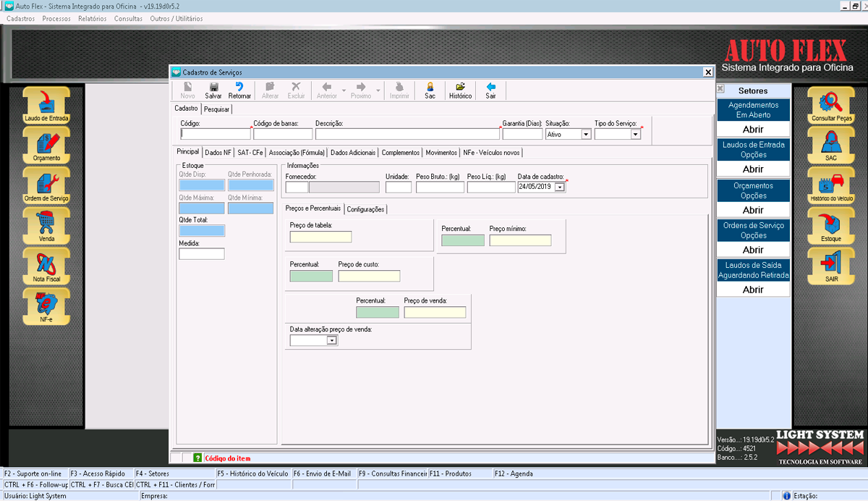Click Abrir under Laudos de Entrada Opções
868x501 pixels.
753,169
